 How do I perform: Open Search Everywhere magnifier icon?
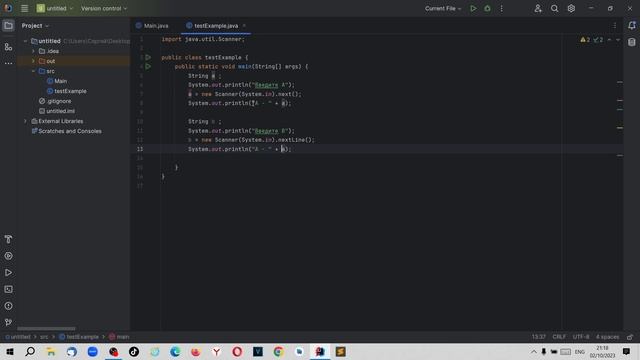click(554, 9)
